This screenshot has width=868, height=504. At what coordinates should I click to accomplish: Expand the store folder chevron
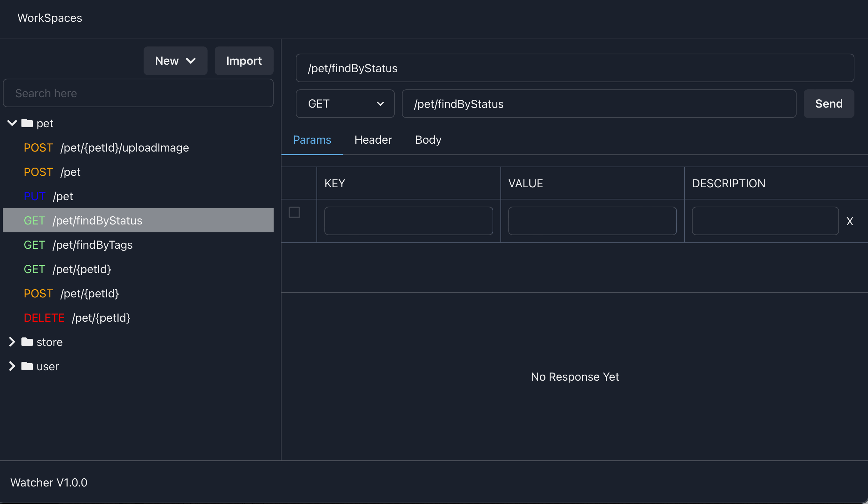(x=12, y=342)
